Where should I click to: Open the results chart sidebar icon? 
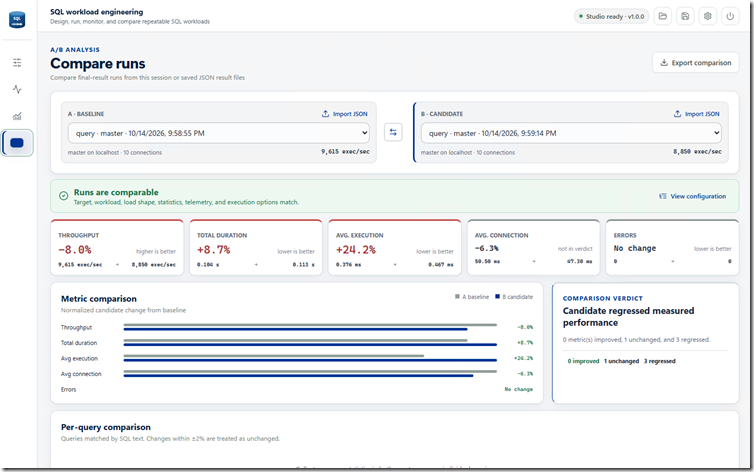pyautogui.click(x=17, y=116)
